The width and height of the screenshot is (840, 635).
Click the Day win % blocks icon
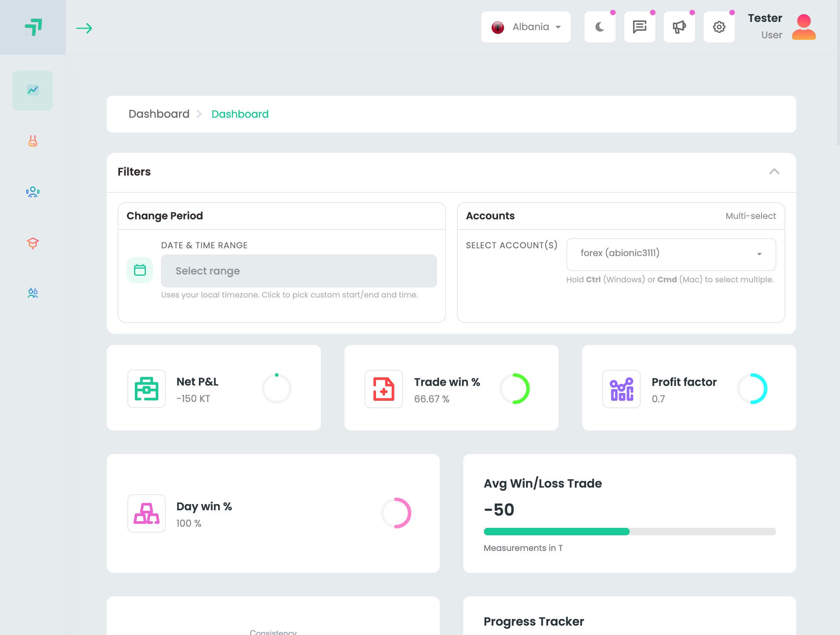147,513
